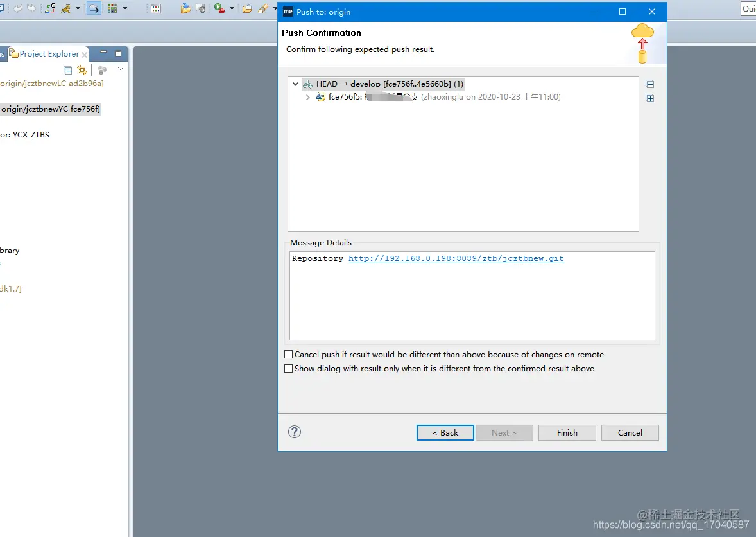This screenshot has height=537, width=756.
Task: Collapse the HEAD → develop tree node
Action: [296, 84]
